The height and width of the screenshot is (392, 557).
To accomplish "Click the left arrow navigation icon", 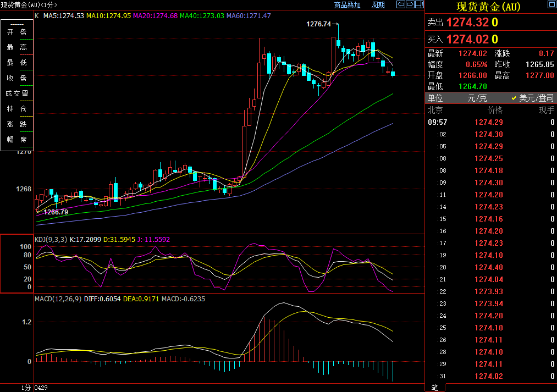I will pos(401,5).
